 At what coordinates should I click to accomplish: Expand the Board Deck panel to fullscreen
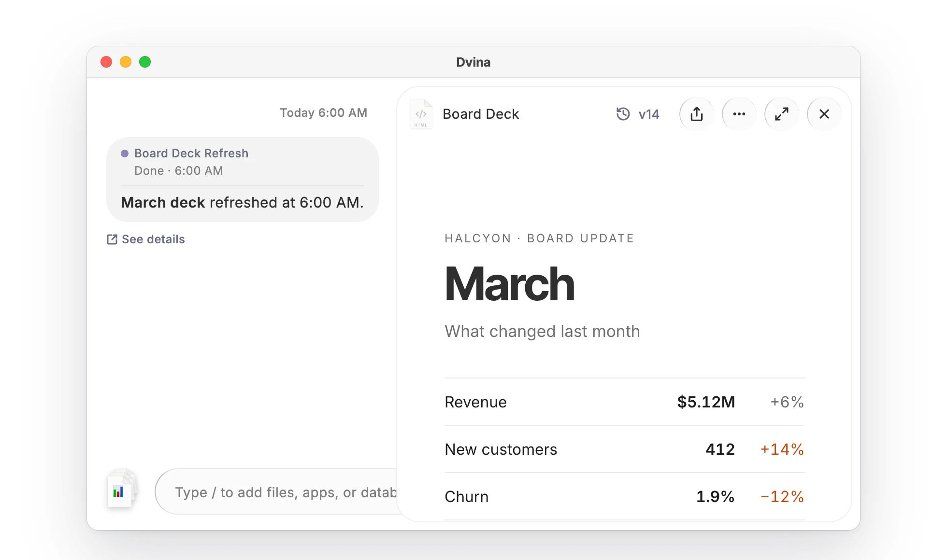(x=781, y=114)
